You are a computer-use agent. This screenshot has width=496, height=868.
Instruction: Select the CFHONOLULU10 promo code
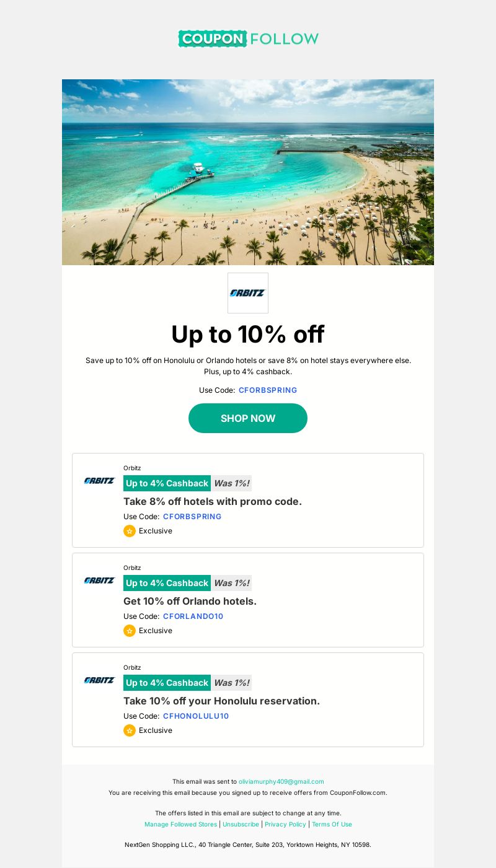196,716
